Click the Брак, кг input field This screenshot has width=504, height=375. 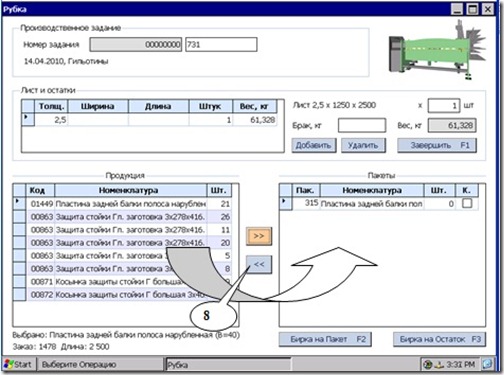(362, 125)
